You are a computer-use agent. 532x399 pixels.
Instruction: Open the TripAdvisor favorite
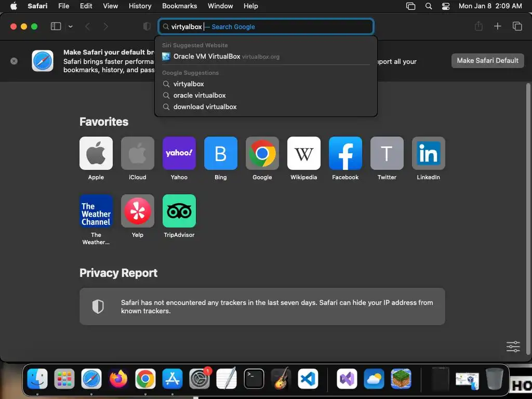pyautogui.click(x=179, y=211)
